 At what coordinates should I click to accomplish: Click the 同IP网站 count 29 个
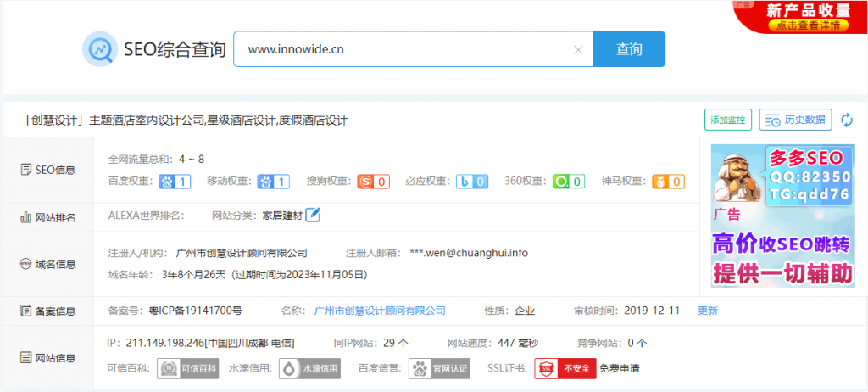pos(396,343)
